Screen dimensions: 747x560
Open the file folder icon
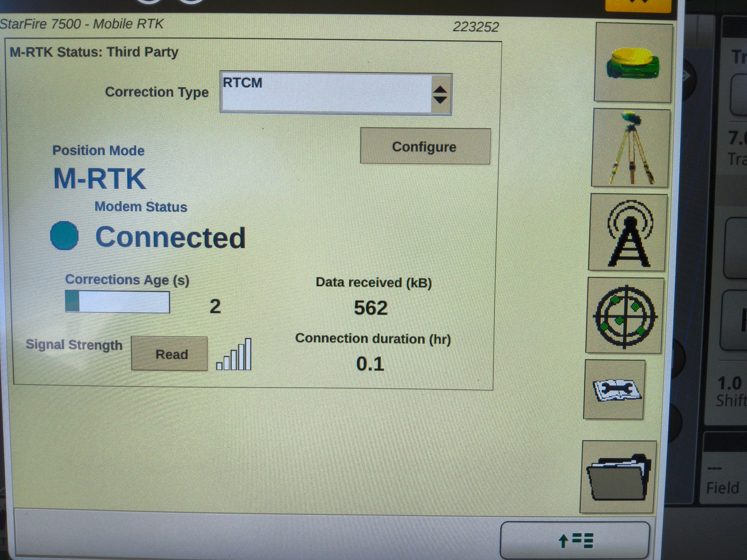pos(618,477)
